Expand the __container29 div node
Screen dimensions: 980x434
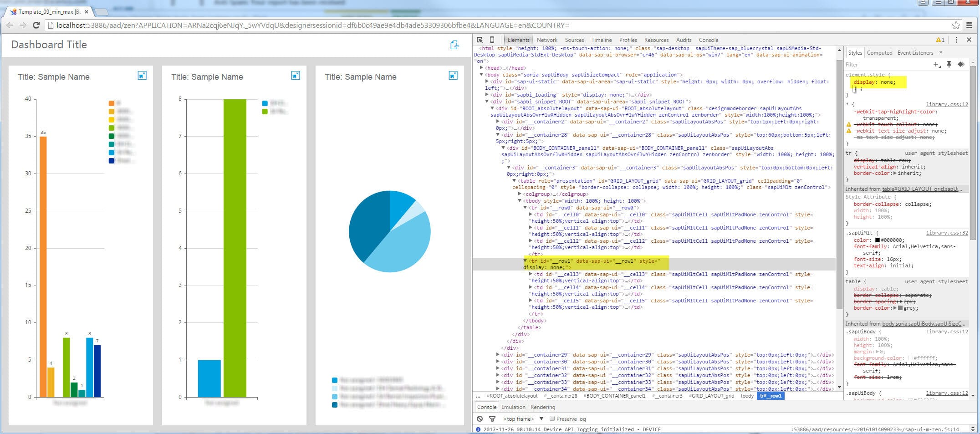tap(498, 355)
